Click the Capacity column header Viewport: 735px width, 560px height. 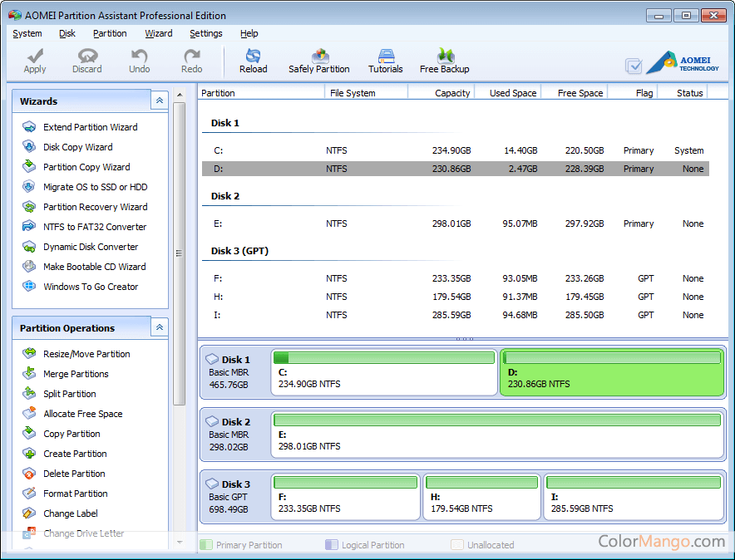451,93
